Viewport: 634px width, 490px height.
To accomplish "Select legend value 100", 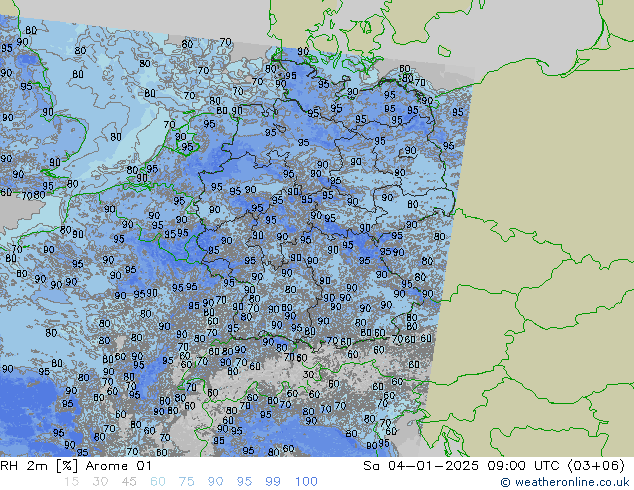I will (306, 482).
